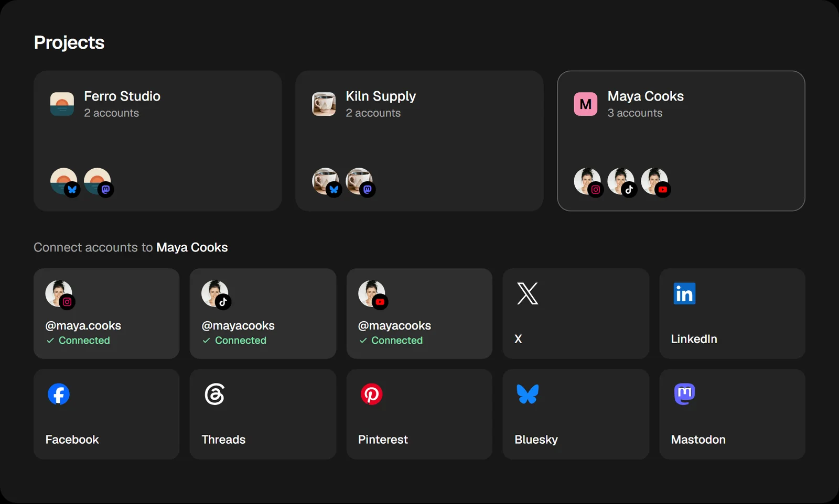The image size is (839, 504).
Task: Click Ferro Studio's '2 accounts' text
Action: 111,113
